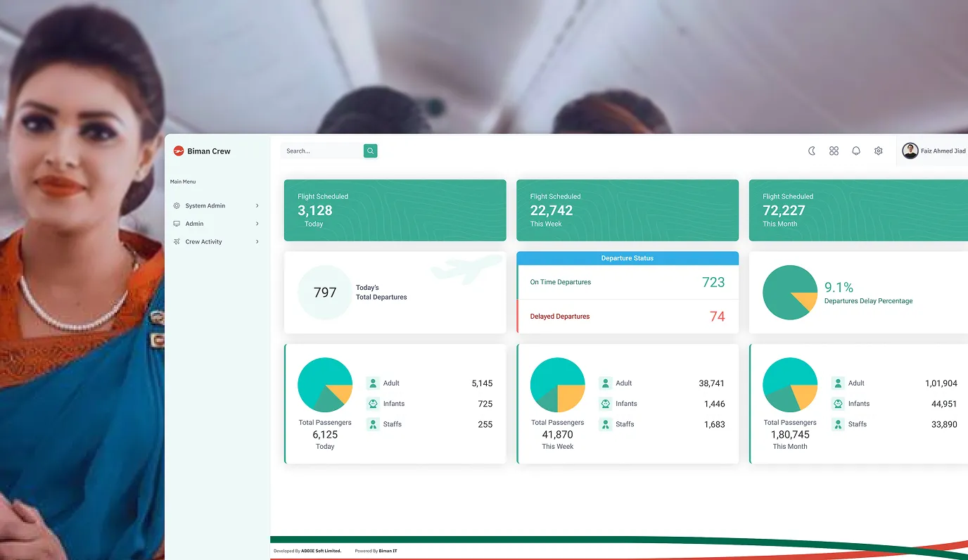Image resolution: width=968 pixels, height=560 pixels.
Task: Click inside the Search text field
Action: tap(321, 151)
